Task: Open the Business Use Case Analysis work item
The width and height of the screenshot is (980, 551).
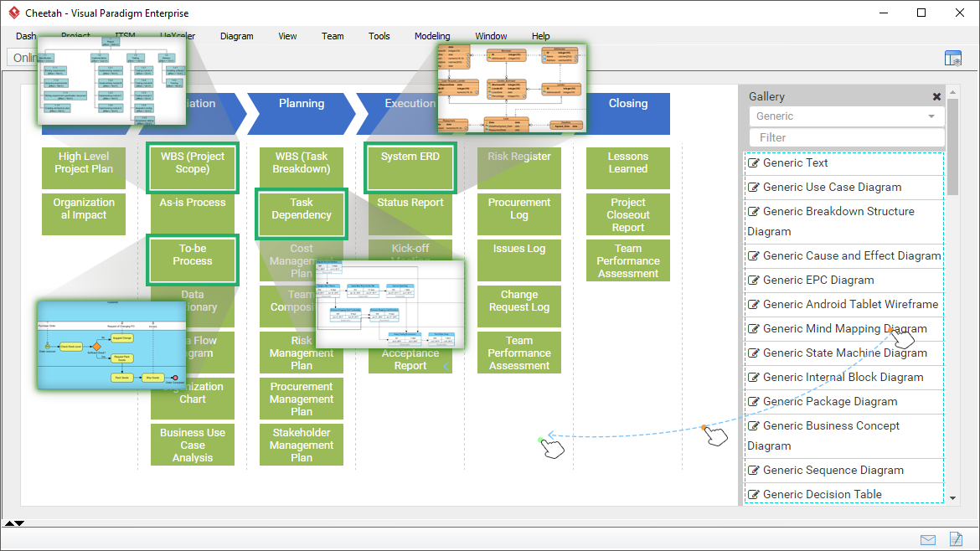Action: [193, 444]
